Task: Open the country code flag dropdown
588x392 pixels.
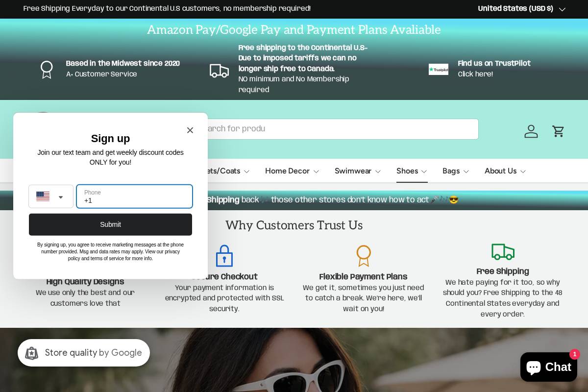Action: point(51,196)
